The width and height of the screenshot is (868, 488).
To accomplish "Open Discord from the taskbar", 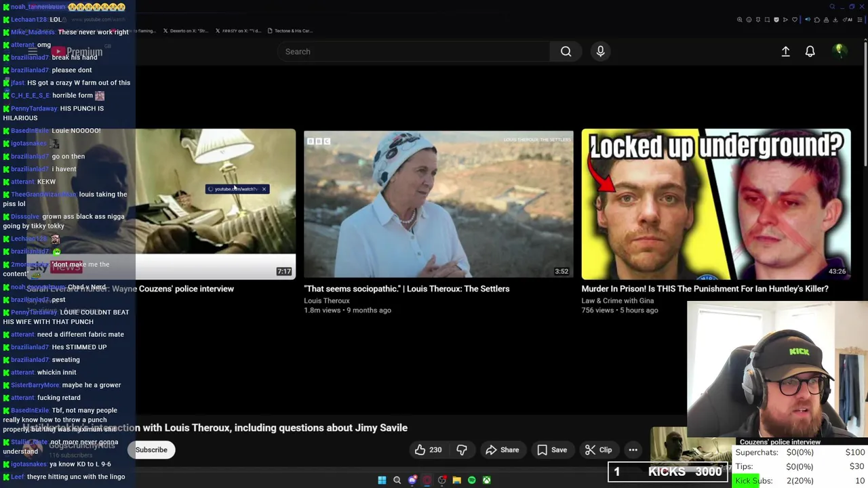I will pyautogui.click(x=412, y=480).
